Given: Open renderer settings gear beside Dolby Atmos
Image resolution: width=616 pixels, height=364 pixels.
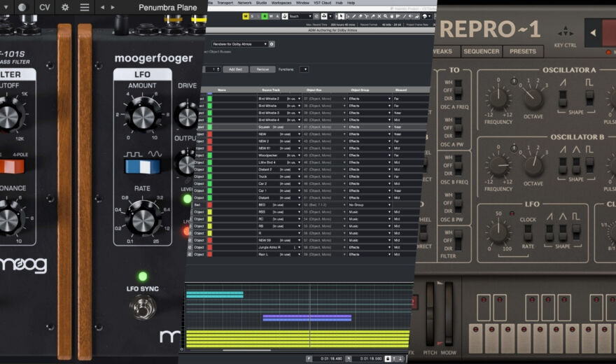Looking at the screenshot, I should (272, 44).
